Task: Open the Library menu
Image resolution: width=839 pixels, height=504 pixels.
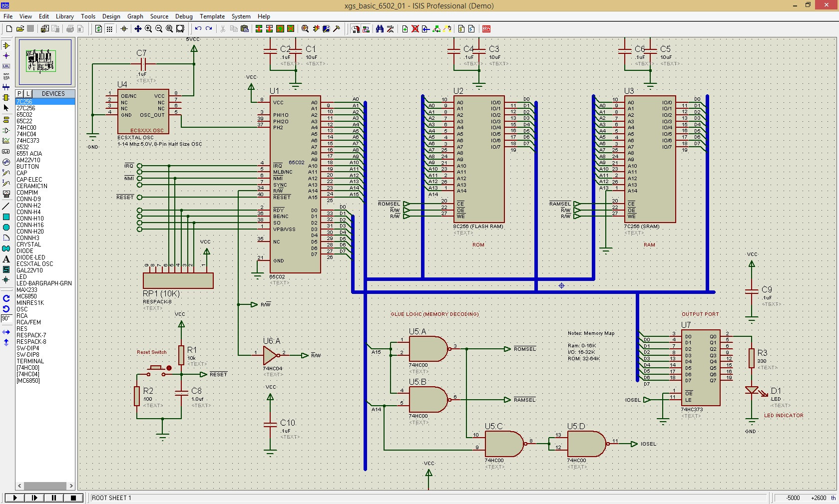Action: point(64,16)
